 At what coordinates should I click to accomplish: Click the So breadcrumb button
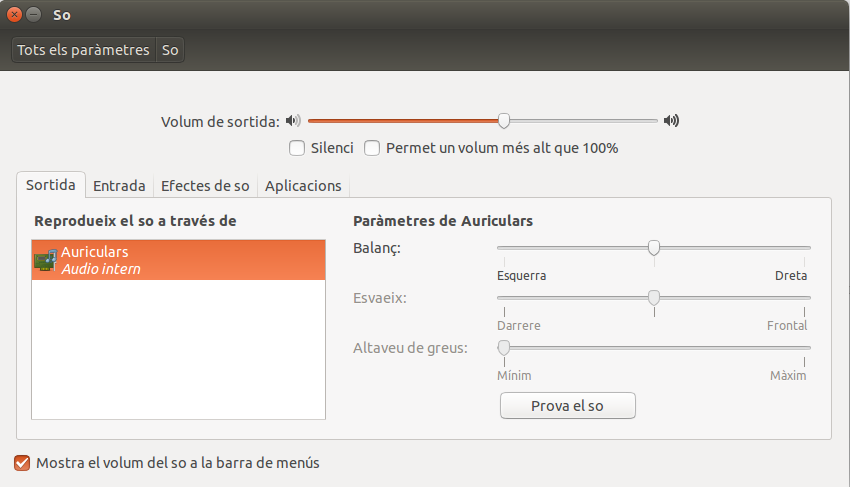[x=170, y=50]
